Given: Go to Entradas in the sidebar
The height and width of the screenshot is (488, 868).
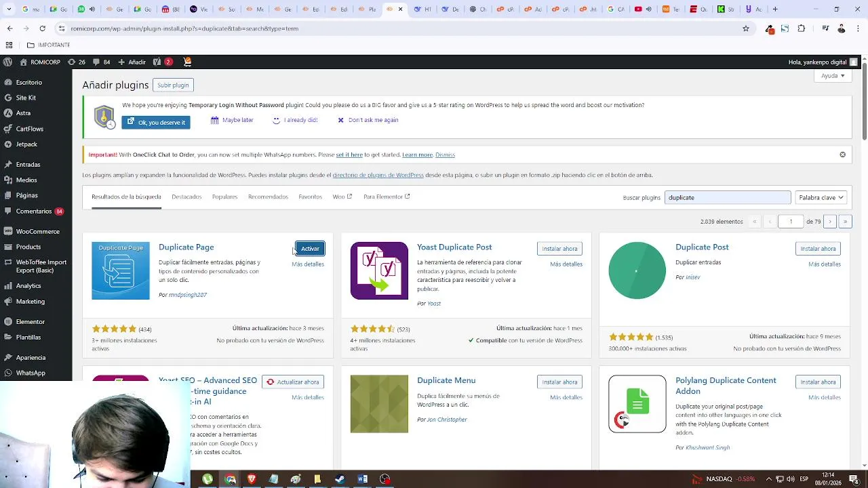Looking at the screenshot, I should tap(28, 165).
